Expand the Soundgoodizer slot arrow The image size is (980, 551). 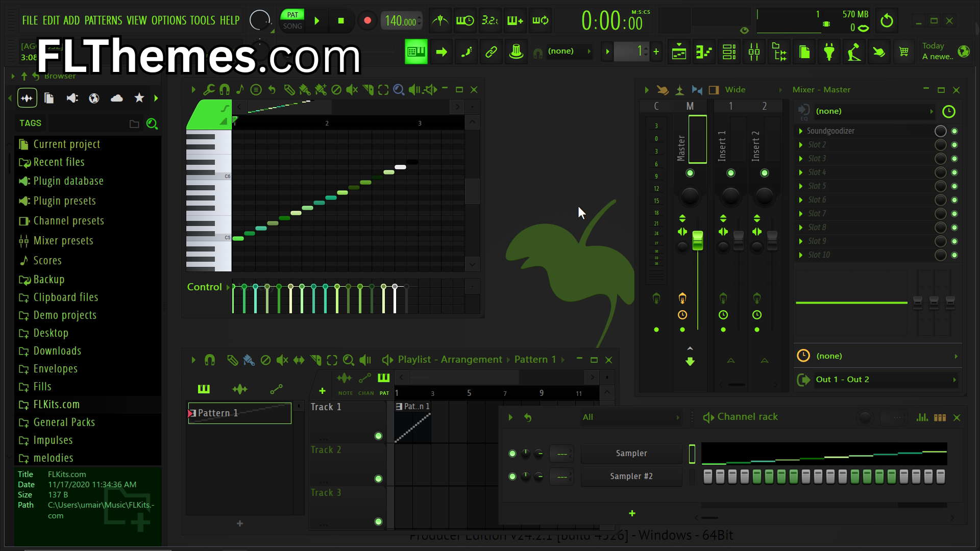[x=800, y=131]
